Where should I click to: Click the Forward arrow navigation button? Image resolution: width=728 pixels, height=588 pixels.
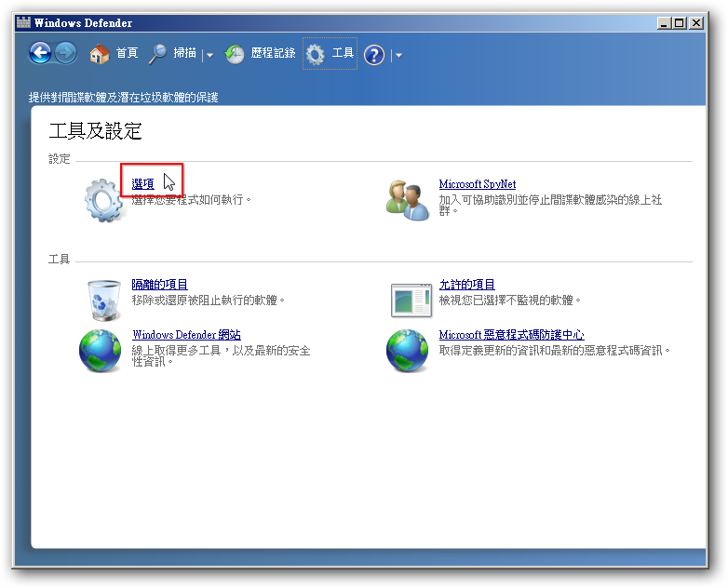click(x=65, y=54)
